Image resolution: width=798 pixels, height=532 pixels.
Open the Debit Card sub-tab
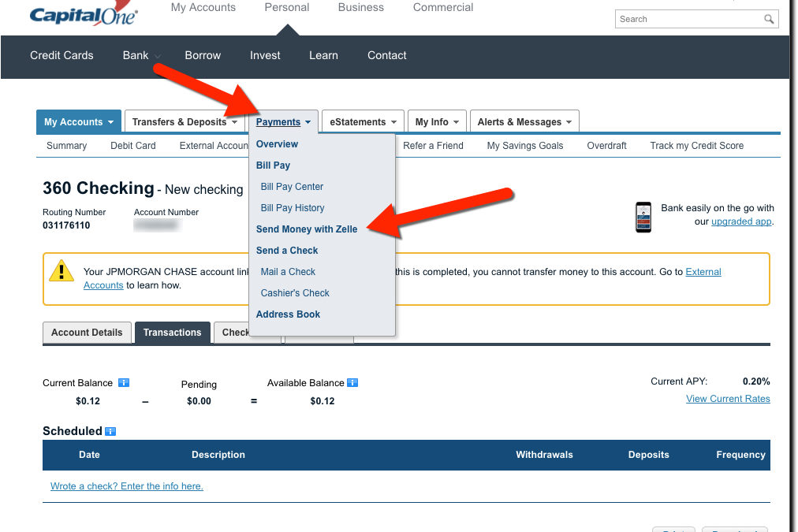pos(132,146)
